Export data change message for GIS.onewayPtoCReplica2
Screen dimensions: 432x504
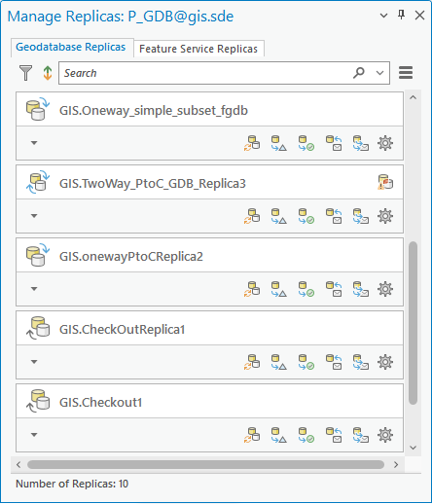[279, 289]
